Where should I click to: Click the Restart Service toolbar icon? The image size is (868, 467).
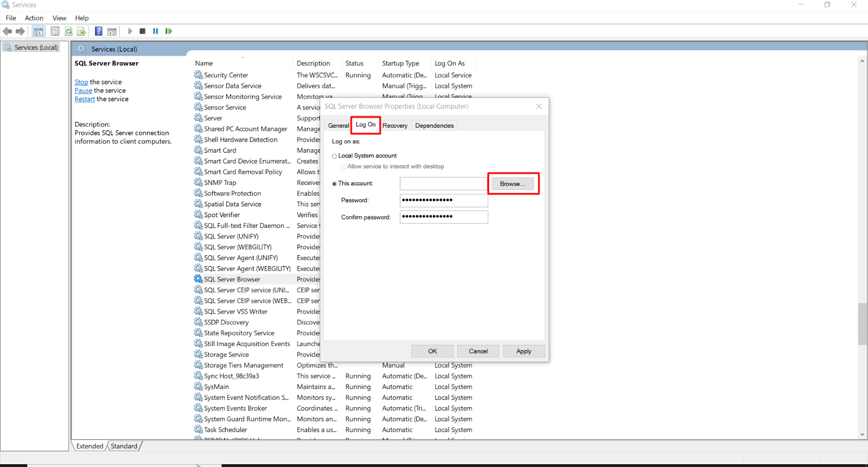pyautogui.click(x=169, y=31)
